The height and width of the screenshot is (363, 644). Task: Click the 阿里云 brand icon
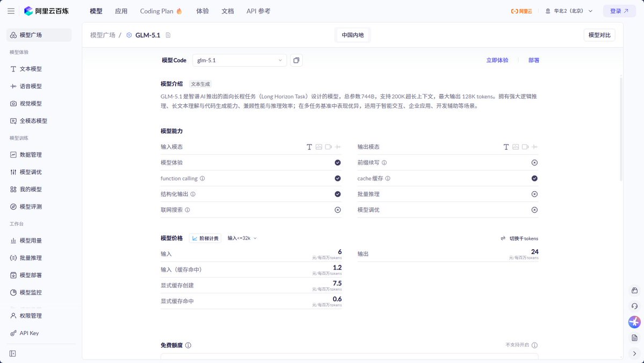(x=521, y=11)
